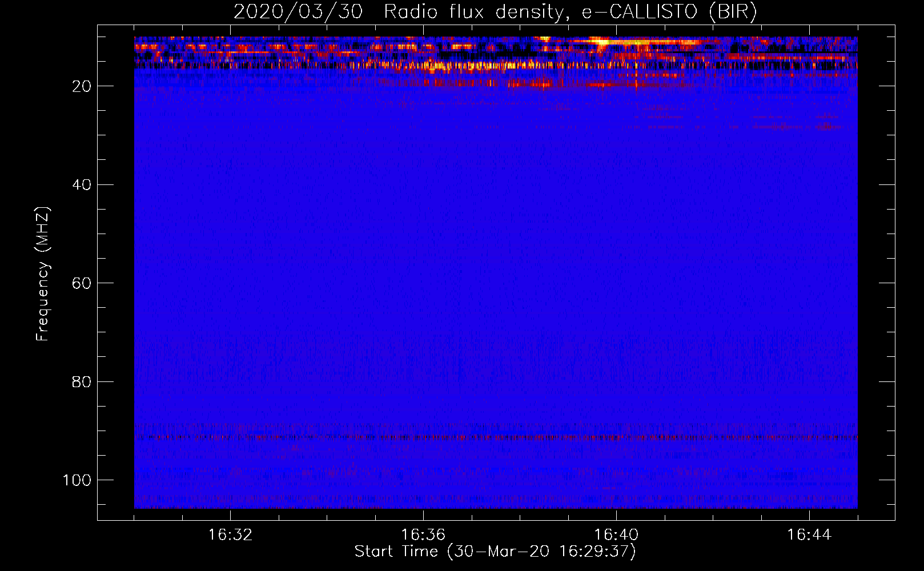Click the '20' frequency tick label
This screenshot has height=571, width=924.
(x=82, y=86)
